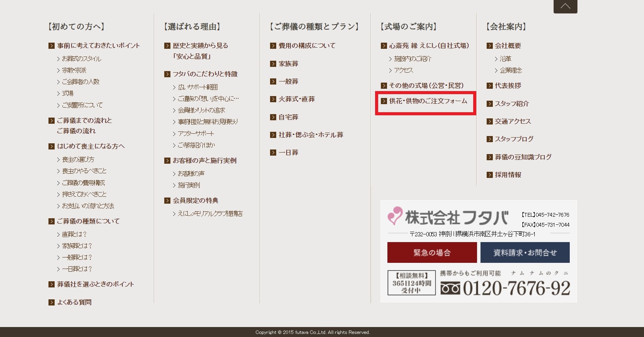Click the arrow icon beside 会社概要
Image resolution: width=644 pixels, height=337 pixels.
pyautogui.click(x=490, y=46)
